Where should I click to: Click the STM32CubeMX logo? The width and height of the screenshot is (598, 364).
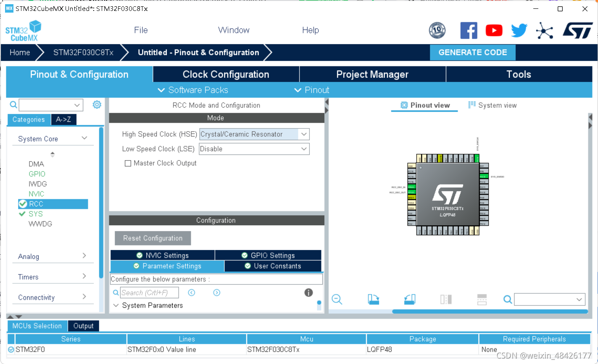coord(24,31)
